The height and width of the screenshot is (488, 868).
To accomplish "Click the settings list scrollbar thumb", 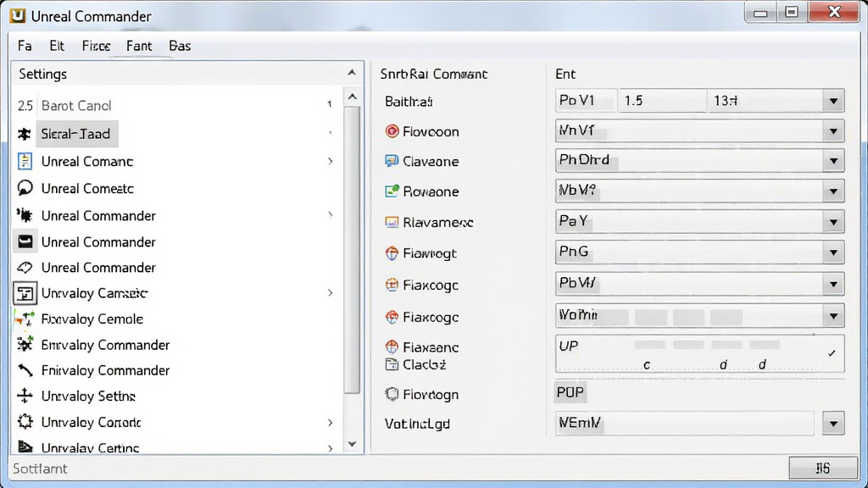I will pos(352,250).
